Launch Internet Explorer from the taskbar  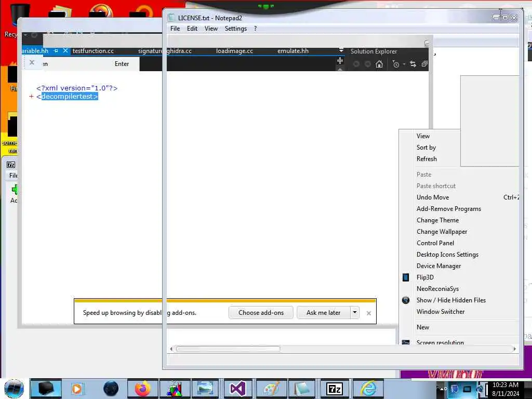[x=368, y=389]
